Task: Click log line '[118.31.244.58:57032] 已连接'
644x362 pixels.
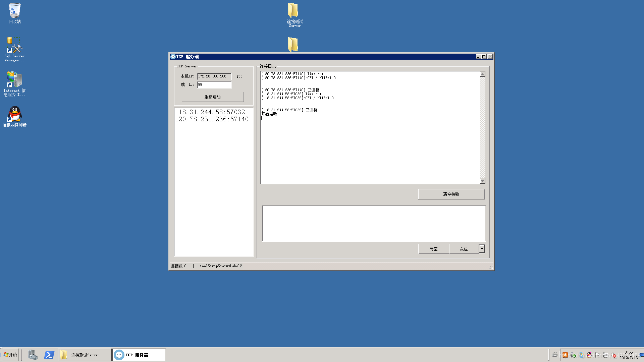Action: pos(289,110)
